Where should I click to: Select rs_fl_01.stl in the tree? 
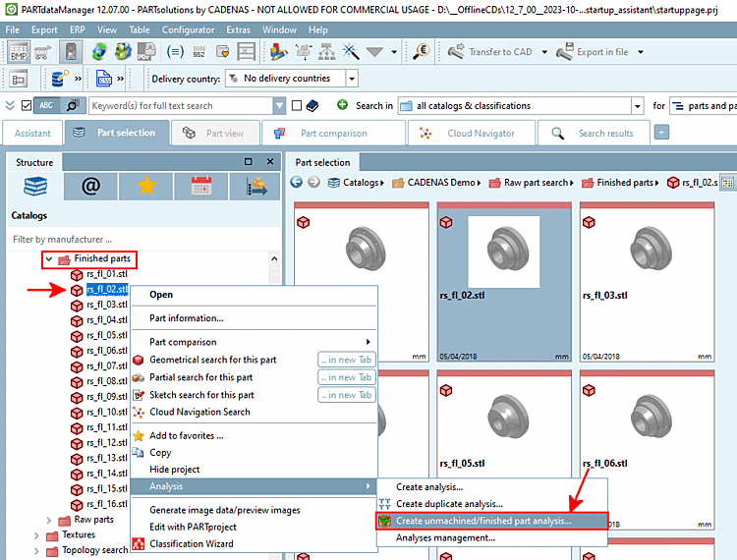107,274
